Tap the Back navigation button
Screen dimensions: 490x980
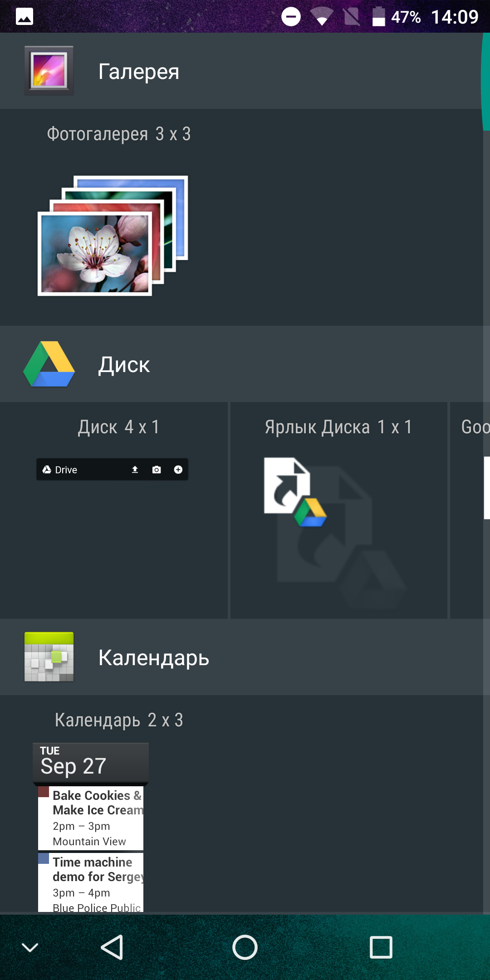point(112,947)
